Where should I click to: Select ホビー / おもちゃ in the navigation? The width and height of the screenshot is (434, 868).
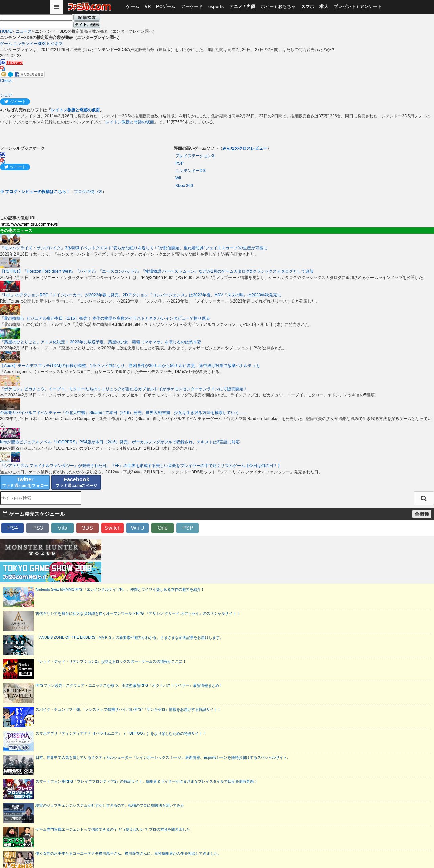coord(278,7)
